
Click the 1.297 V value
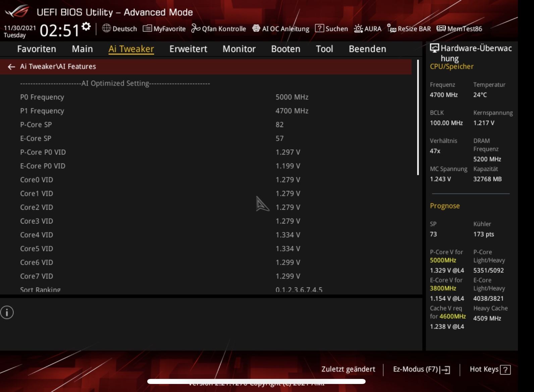coord(288,152)
